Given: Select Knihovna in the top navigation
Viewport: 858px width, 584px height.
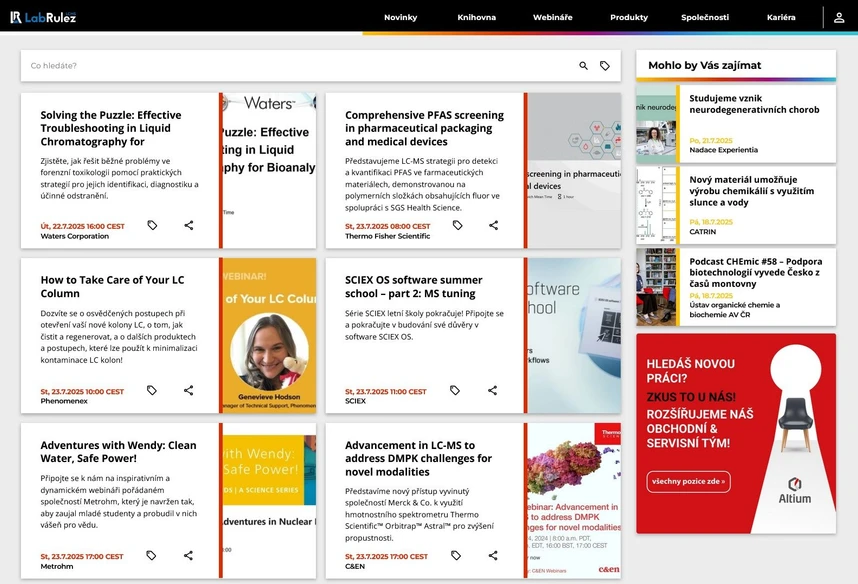Looking at the screenshot, I should pyautogui.click(x=477, y=17).
